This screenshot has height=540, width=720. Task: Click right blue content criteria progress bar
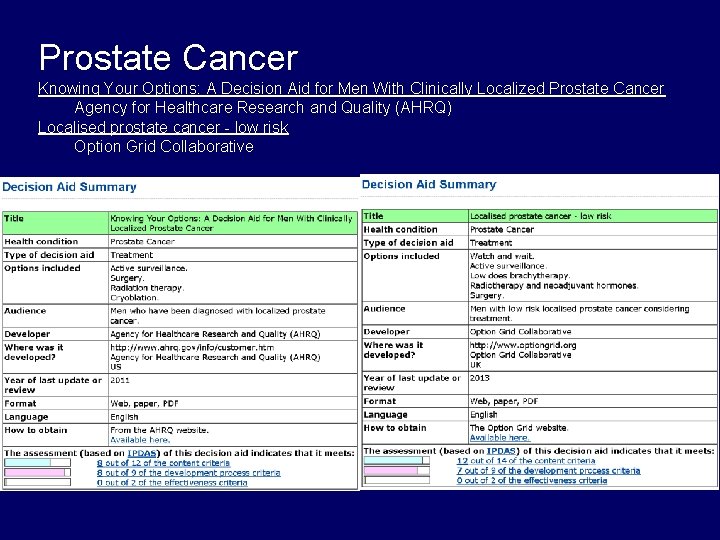click(397, 460)
